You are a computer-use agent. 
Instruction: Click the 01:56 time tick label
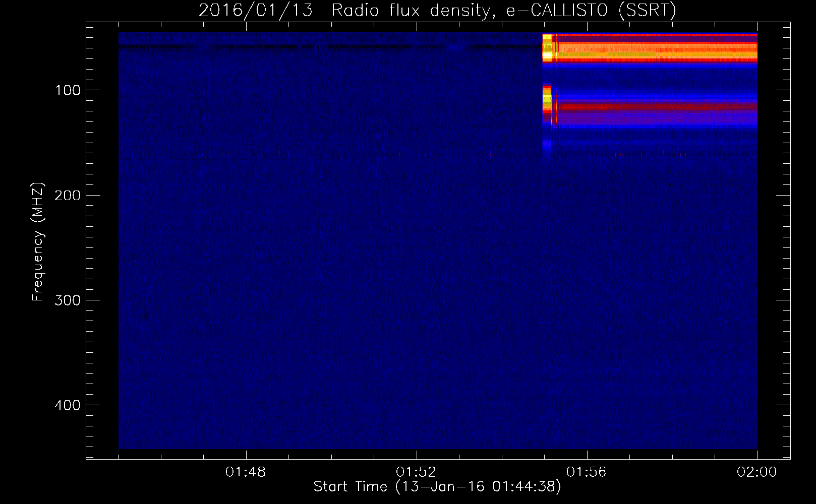[x=587, y=472]
